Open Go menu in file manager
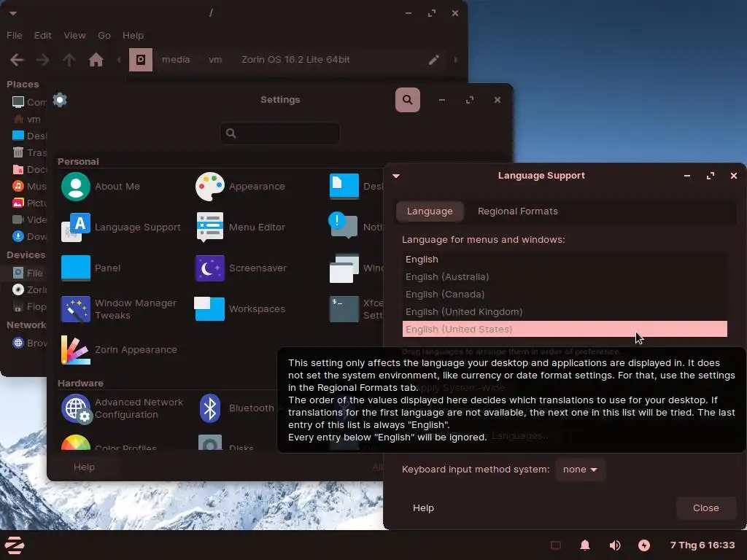This screenshot has width=747, height=560. pos(104,36)
